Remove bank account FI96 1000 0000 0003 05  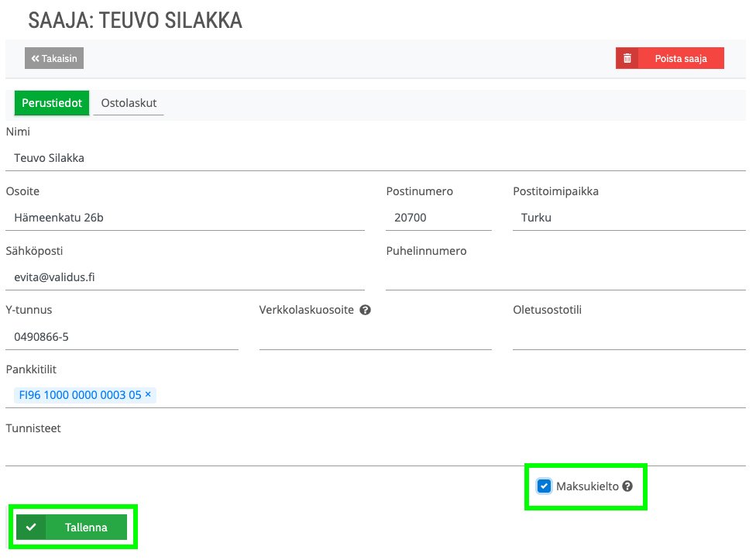coord(148,394)
